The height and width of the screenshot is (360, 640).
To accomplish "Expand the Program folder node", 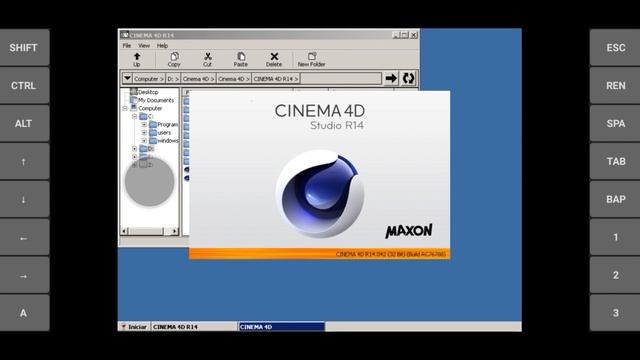I will click(144, 124).
